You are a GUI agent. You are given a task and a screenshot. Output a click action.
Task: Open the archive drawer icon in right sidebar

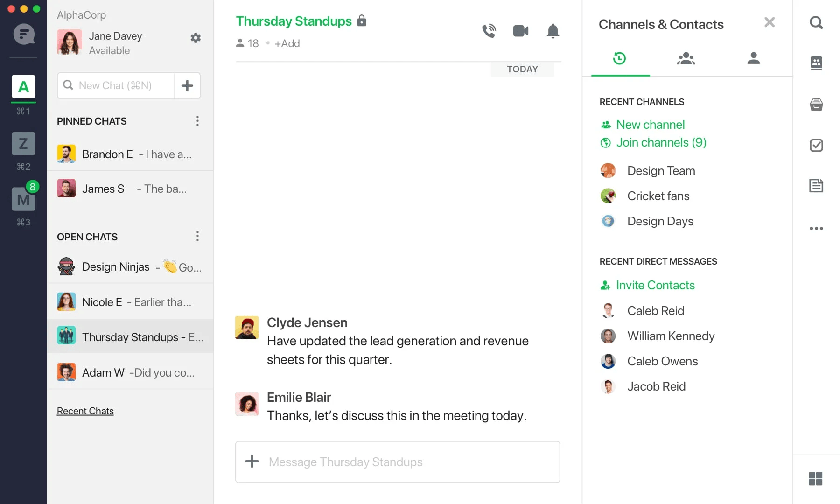point(816,105)
